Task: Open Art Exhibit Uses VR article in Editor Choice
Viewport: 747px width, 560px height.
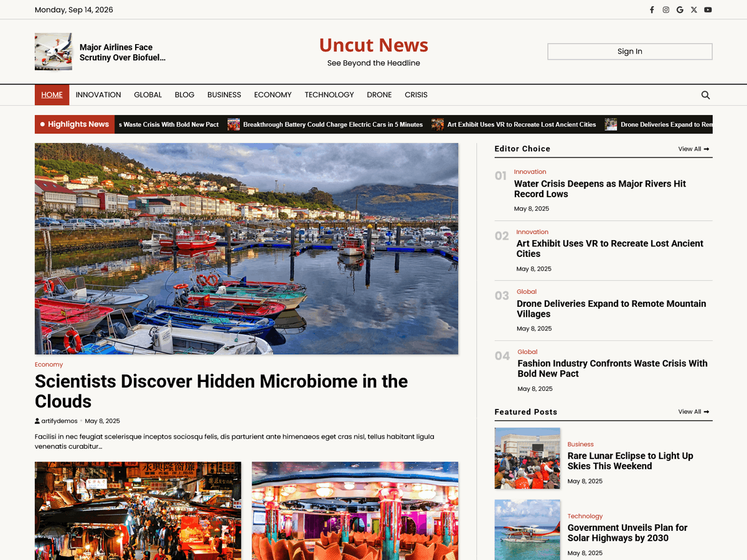Action: point(609,248)
